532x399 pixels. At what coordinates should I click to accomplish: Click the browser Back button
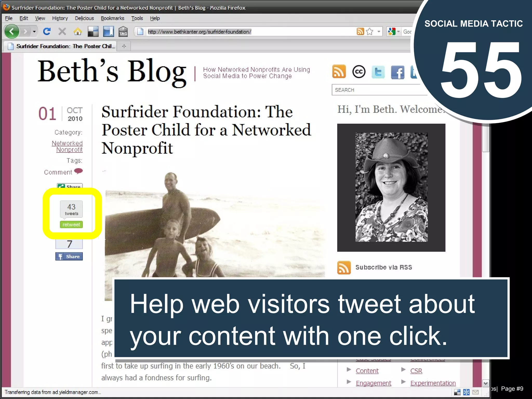(12, 32)
